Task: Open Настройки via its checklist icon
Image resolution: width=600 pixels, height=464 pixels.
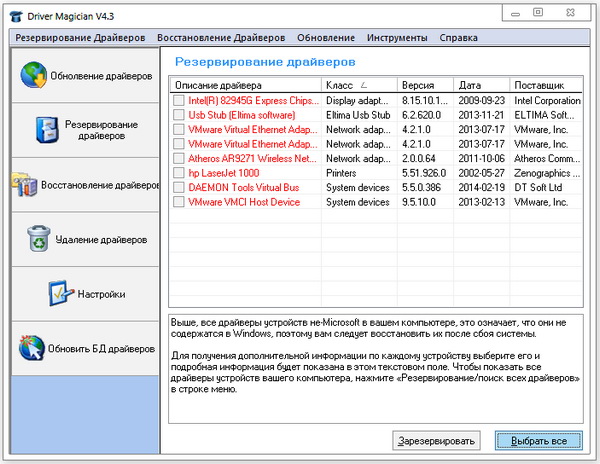Action: tap(60, 294)
